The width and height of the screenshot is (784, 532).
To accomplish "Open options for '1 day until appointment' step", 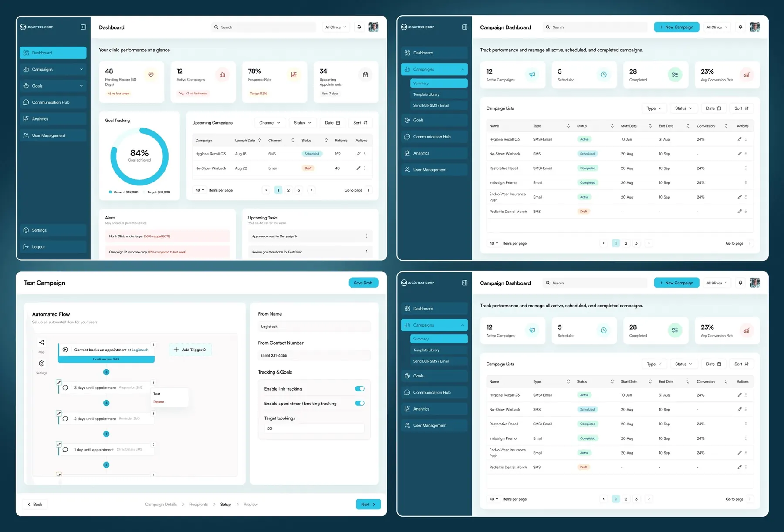I will click(154, 444).
